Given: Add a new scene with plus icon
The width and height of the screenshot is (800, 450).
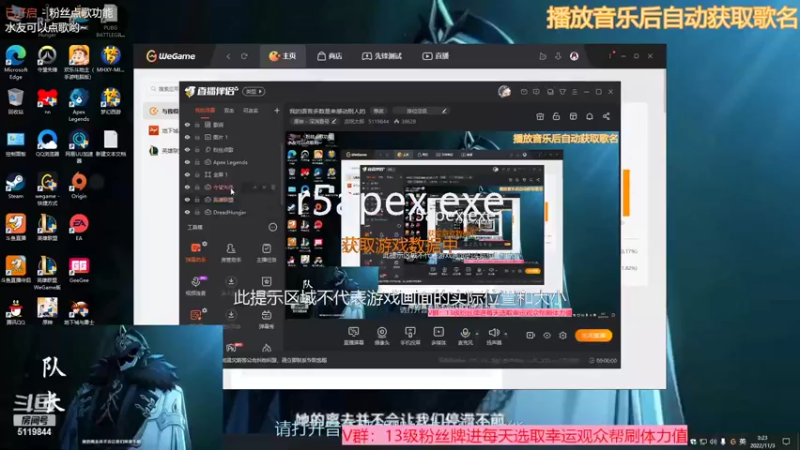Looking at the screenshot, I should pos(277,110).
